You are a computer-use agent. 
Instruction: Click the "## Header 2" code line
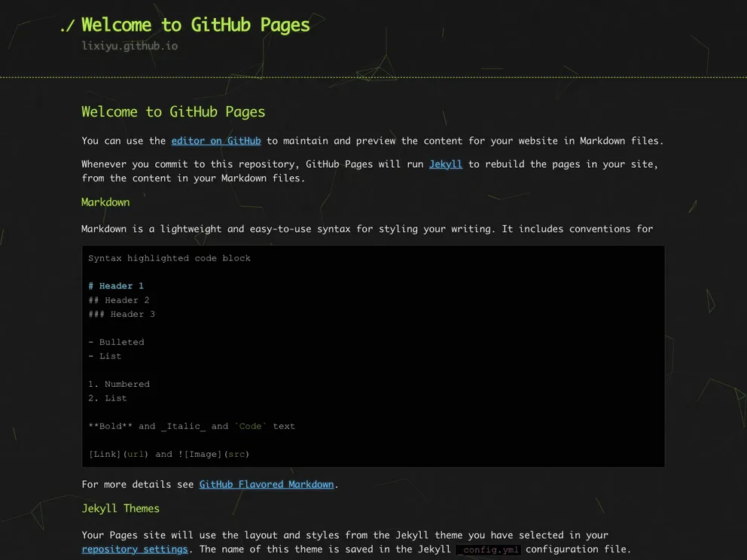[x=119, y=300]
